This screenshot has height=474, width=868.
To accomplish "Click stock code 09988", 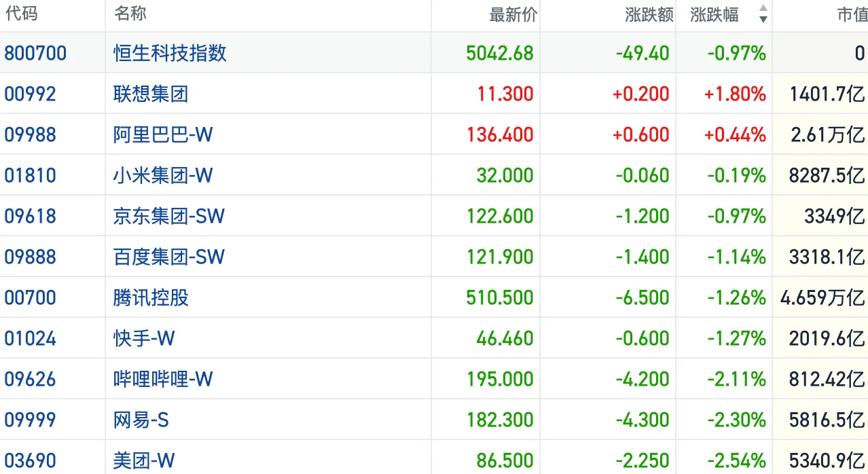I will click(x=31, y=134).
